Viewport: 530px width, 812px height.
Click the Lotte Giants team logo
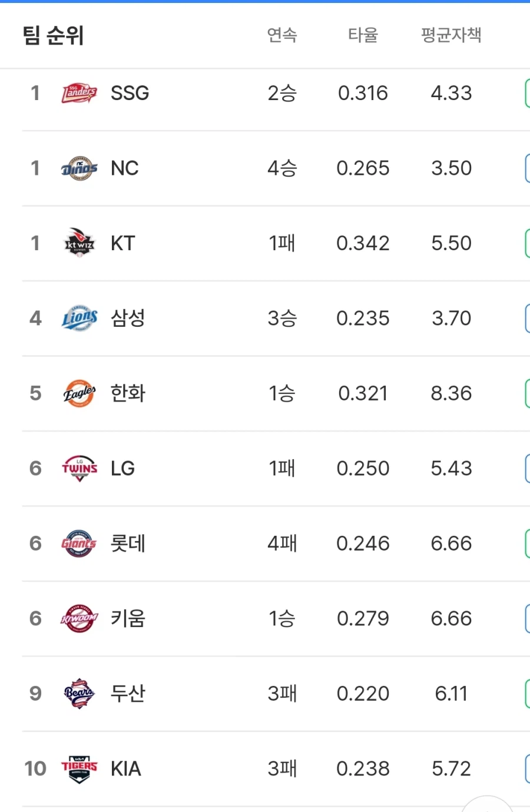[x=79, y=543]
